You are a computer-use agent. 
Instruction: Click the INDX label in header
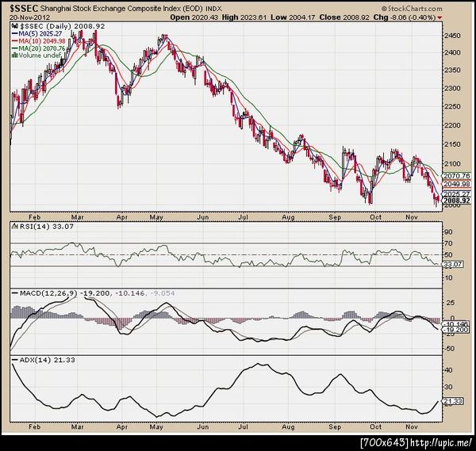click(214, 9)
